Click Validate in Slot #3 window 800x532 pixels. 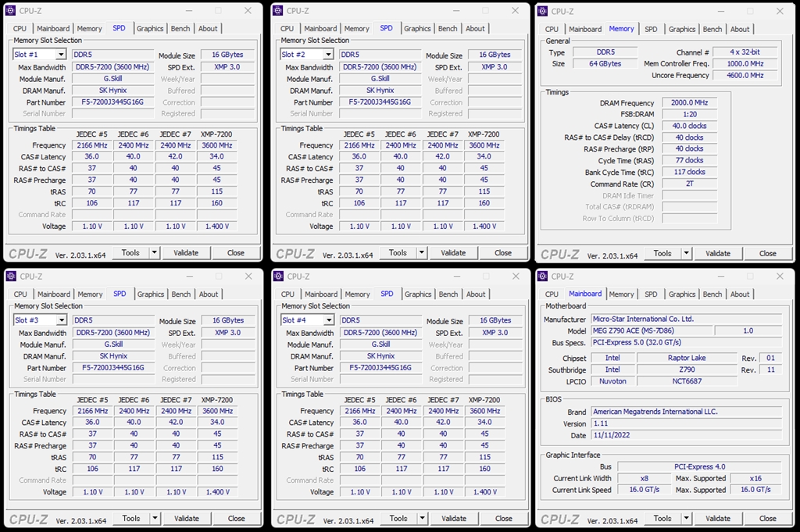(x=186, y=518)
